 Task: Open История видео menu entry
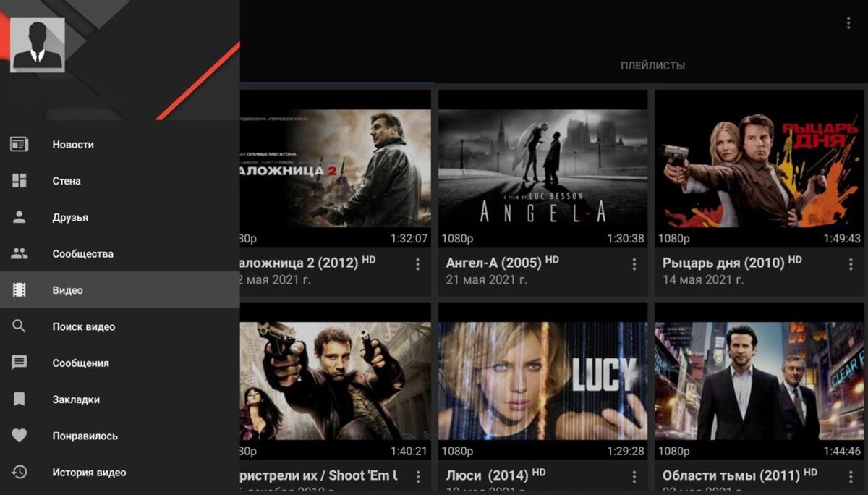pyautogui.click(x=119, y=472)
